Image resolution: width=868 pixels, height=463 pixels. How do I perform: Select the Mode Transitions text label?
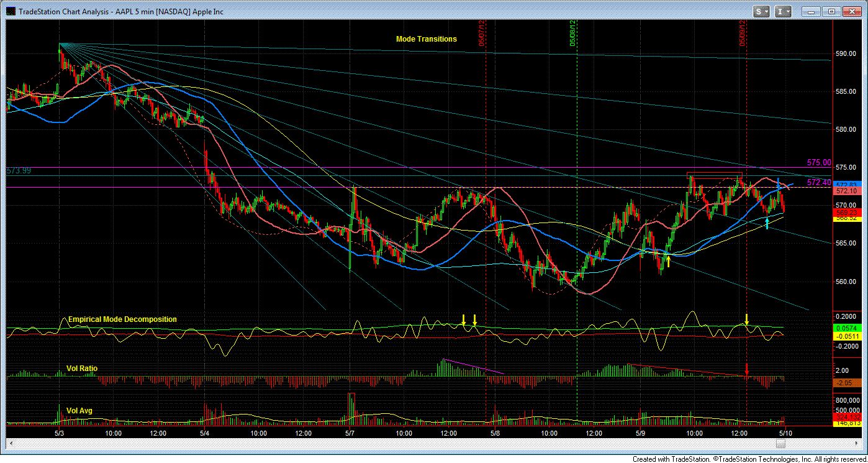(427, 39)
